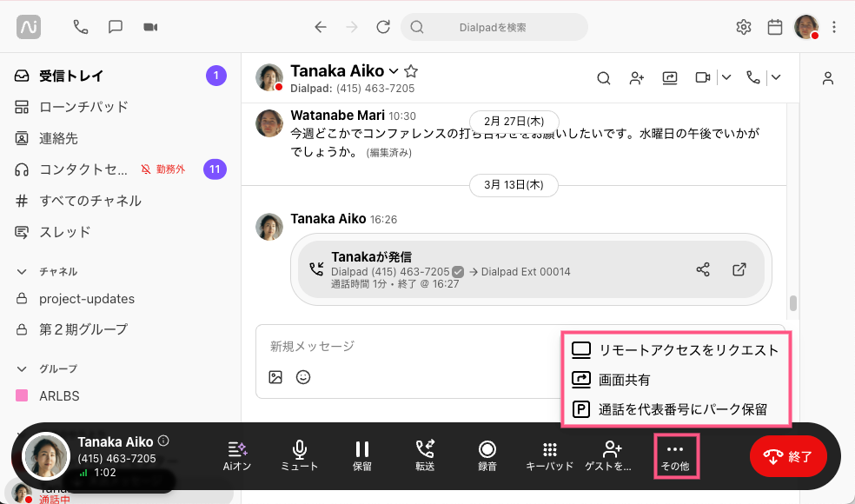This screenshot has width=855, height=504.
Task: Click the 3月 13日(木) date separator
Action: click(x=514, y=185)
